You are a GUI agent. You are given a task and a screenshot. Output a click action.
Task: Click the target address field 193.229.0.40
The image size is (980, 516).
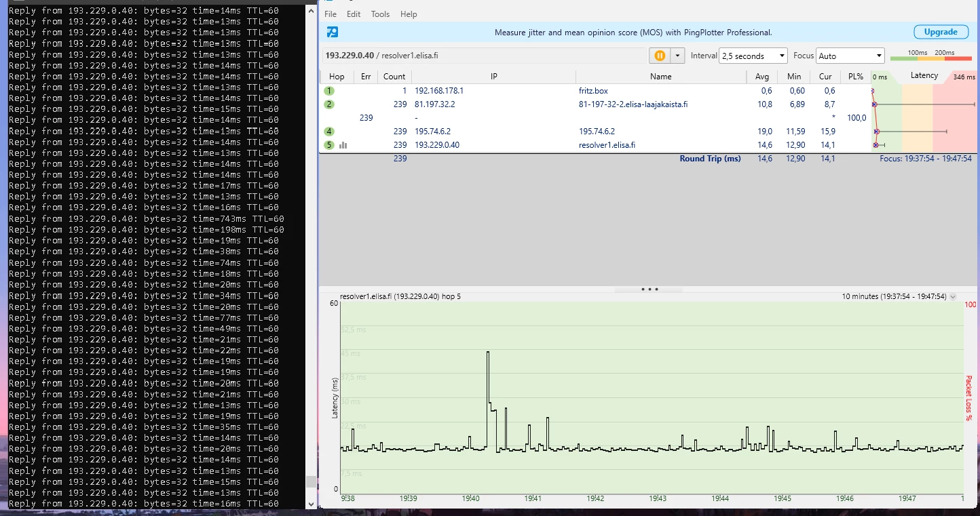point(485,56)
